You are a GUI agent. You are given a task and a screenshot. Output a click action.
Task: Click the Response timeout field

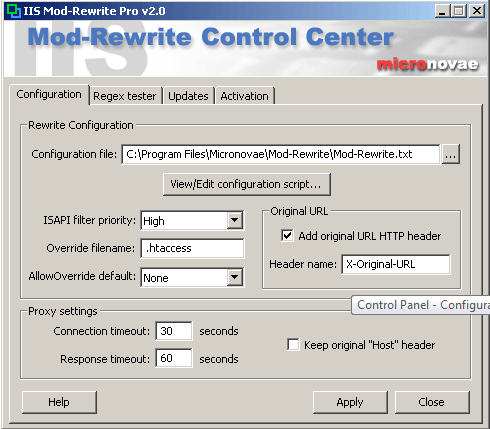(x=174, y=358)
